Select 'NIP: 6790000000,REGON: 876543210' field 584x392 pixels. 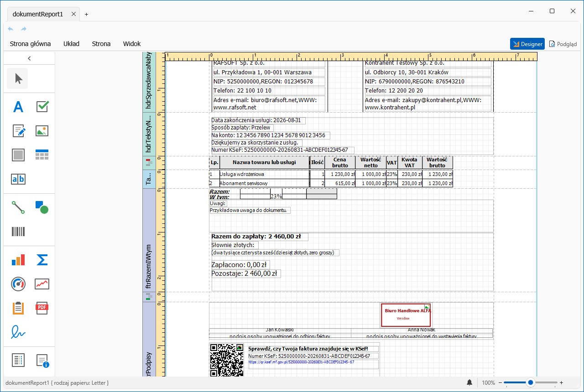click(428, 82)
